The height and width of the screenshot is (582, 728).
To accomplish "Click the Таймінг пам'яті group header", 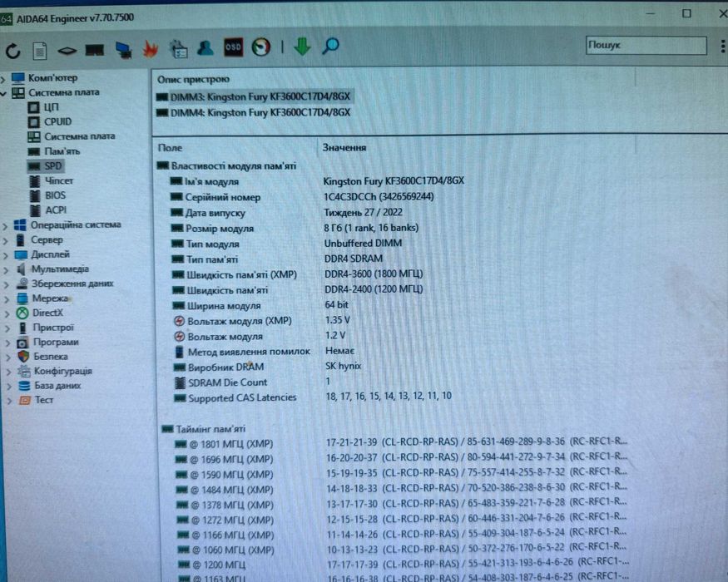I will [x=203, y=429].
